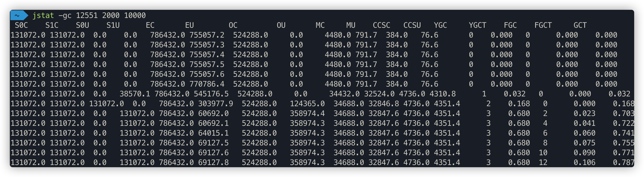Click the blue home directory prompt segment
The image size is (644, 177).
[19, 15]
